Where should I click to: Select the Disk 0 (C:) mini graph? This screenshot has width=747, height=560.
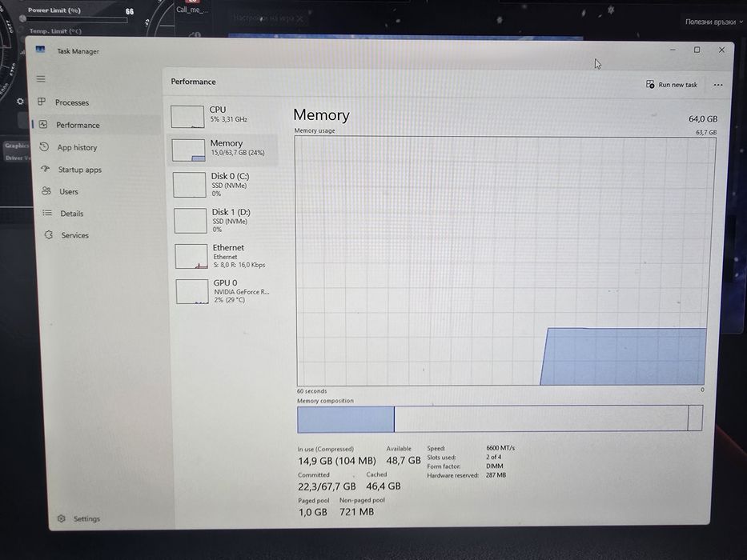click(x=189, y=185)
